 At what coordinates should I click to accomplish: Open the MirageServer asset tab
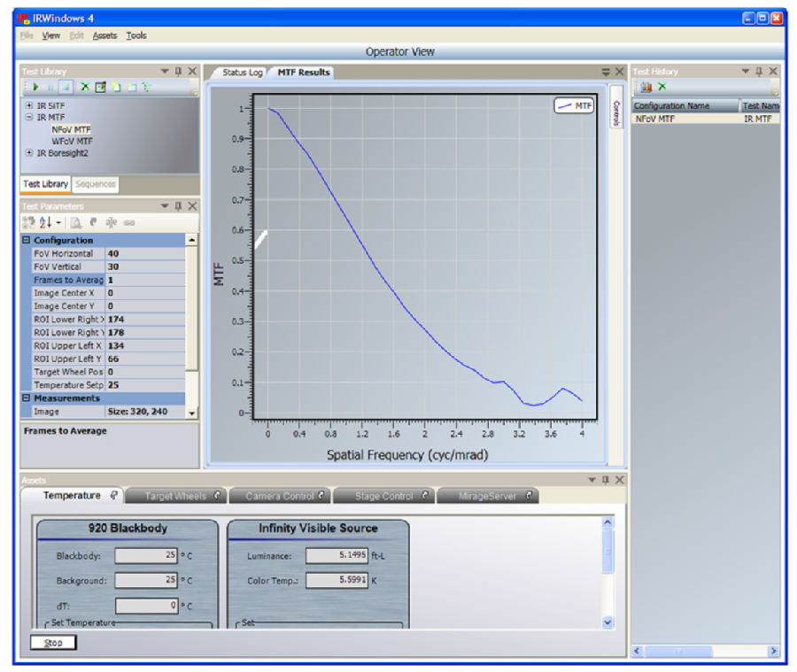(x=488, y=496)
